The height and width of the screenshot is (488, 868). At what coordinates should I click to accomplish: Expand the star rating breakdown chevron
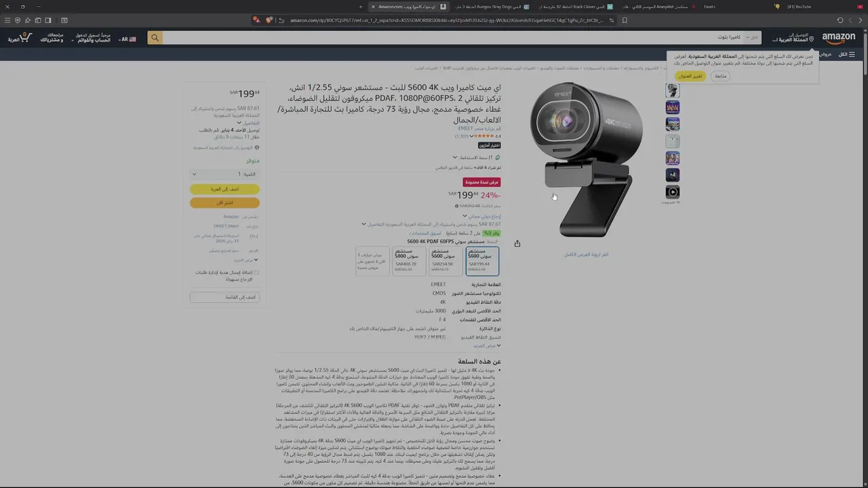[x=471, y=136]
